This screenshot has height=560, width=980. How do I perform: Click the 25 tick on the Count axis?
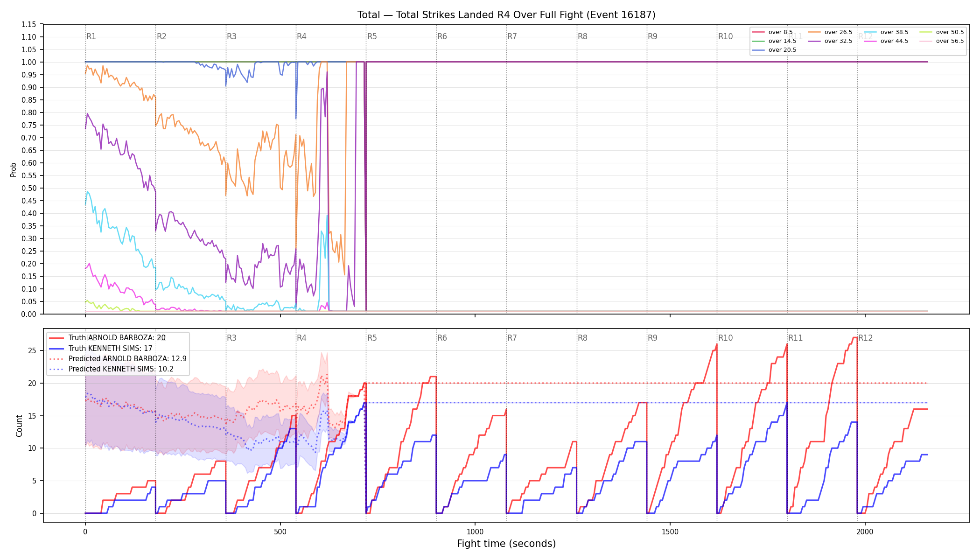(x=32, y=350)
